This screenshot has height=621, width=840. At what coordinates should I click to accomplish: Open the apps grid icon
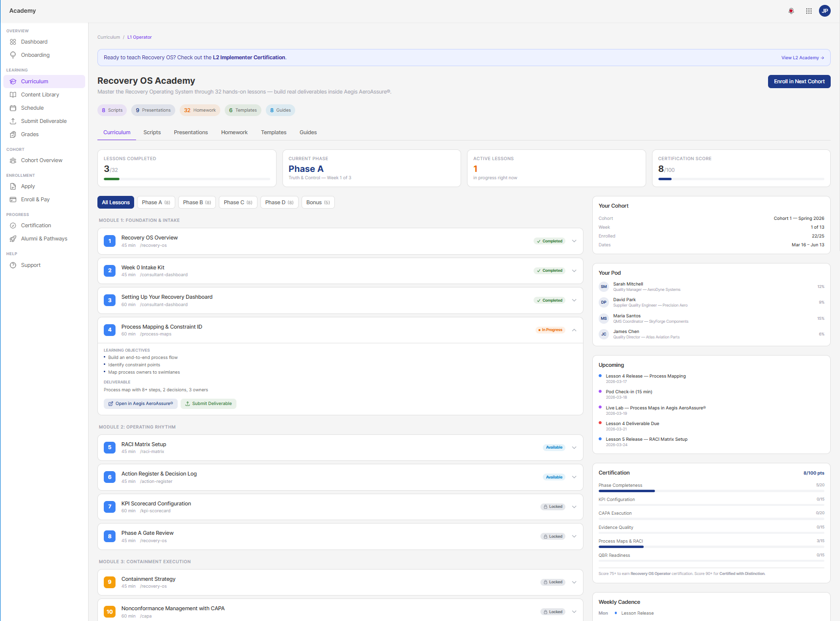pyautogui.click(x=809, y=11)
